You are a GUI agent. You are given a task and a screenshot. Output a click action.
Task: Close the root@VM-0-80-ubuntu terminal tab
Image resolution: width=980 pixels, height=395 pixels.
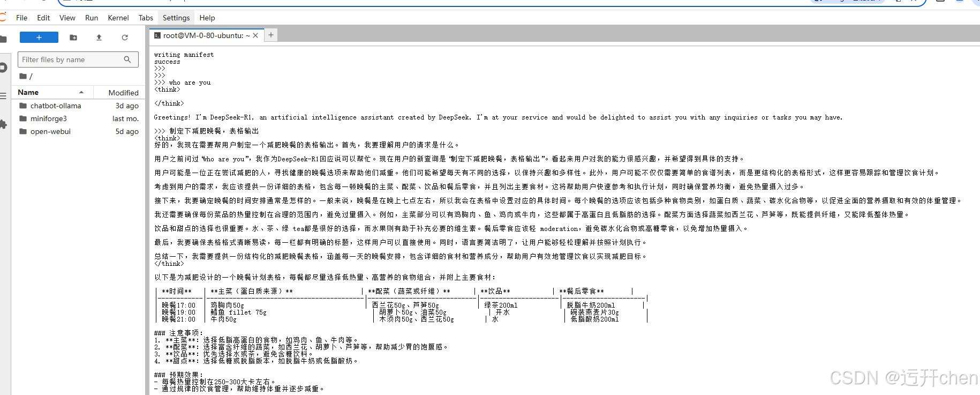tap(255, 35)
